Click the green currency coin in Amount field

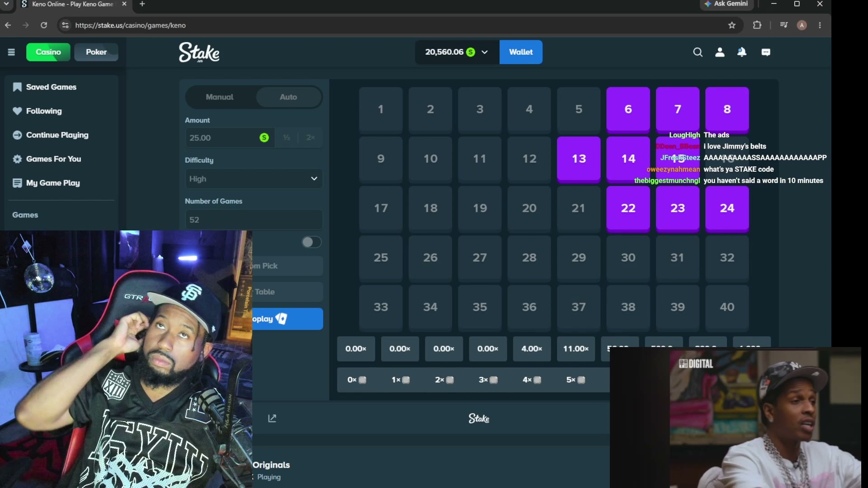pos(264,138)
